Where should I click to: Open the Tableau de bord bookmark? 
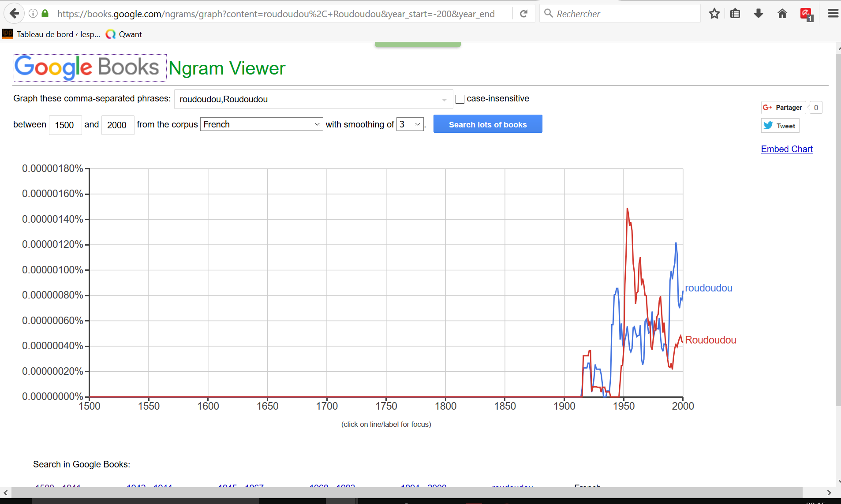[51, 34]
